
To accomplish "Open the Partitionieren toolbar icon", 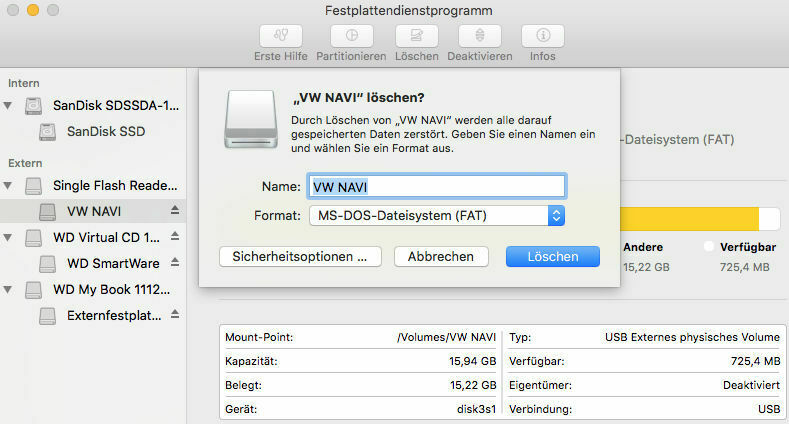I will (x=351, y=36).
